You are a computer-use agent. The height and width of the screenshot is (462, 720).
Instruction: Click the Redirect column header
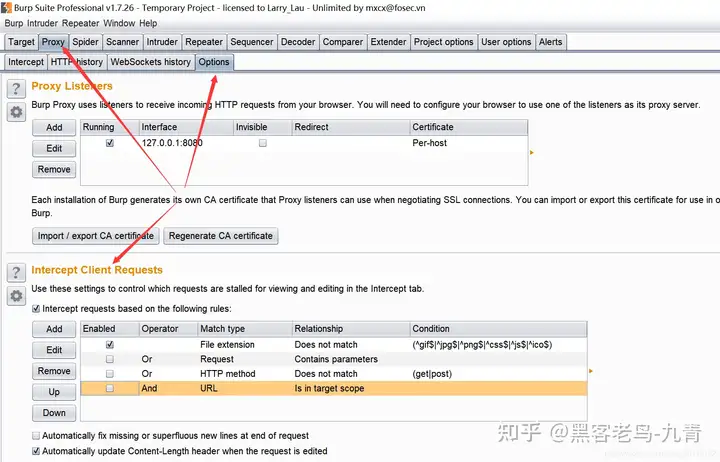coord(351,127)
